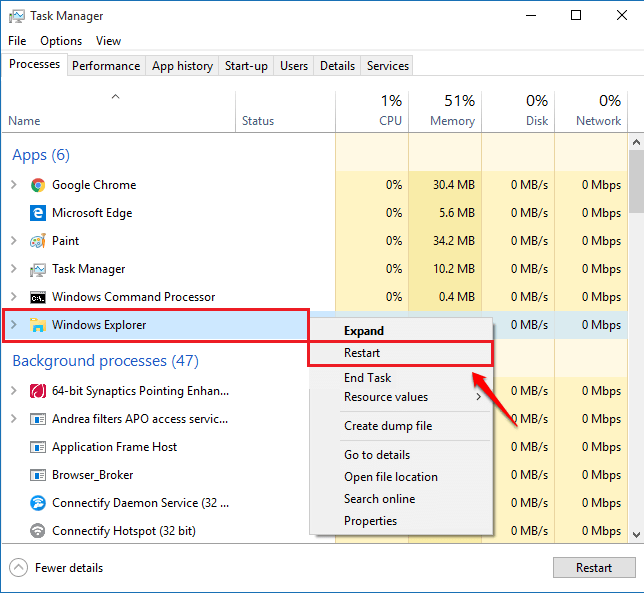
Task: Choose Search online option
Action: [401, 499]
